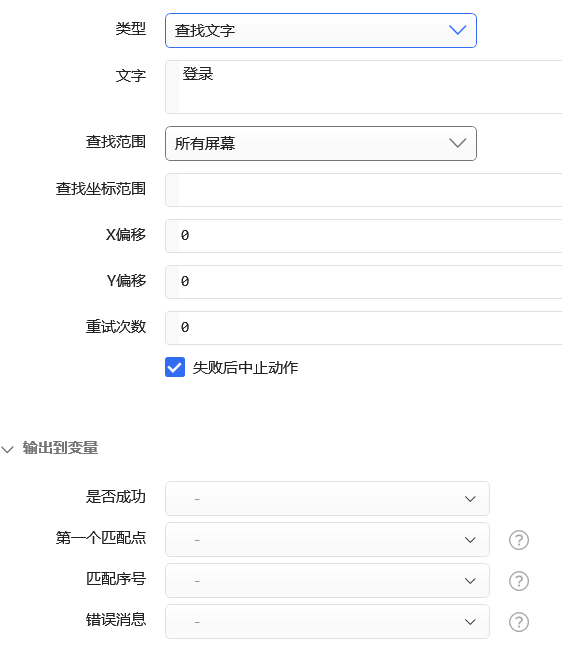Click the X偏移 input field
Image resolution: width=562 pixels, height=665 pixels.
363,236
